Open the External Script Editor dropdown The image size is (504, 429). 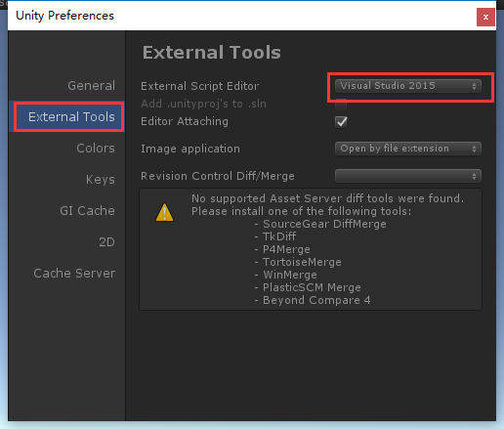(x=408, y=86)
